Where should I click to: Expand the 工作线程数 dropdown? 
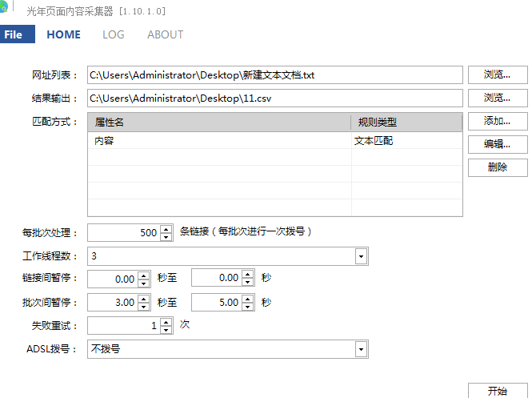[361, 256]
